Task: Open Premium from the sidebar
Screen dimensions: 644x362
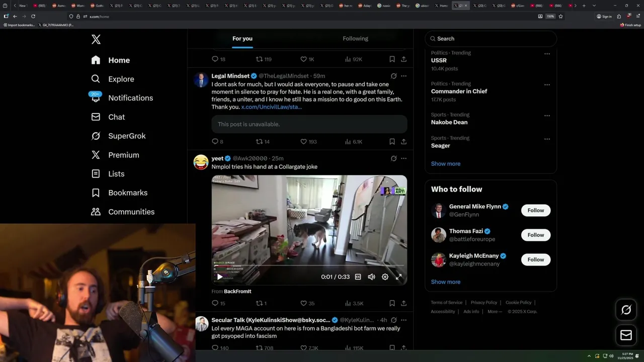Action: [115, 155]
